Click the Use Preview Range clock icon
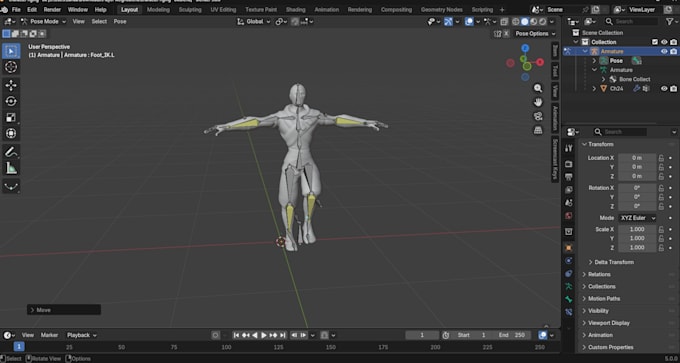680x363 pixels. pos(446,335)
